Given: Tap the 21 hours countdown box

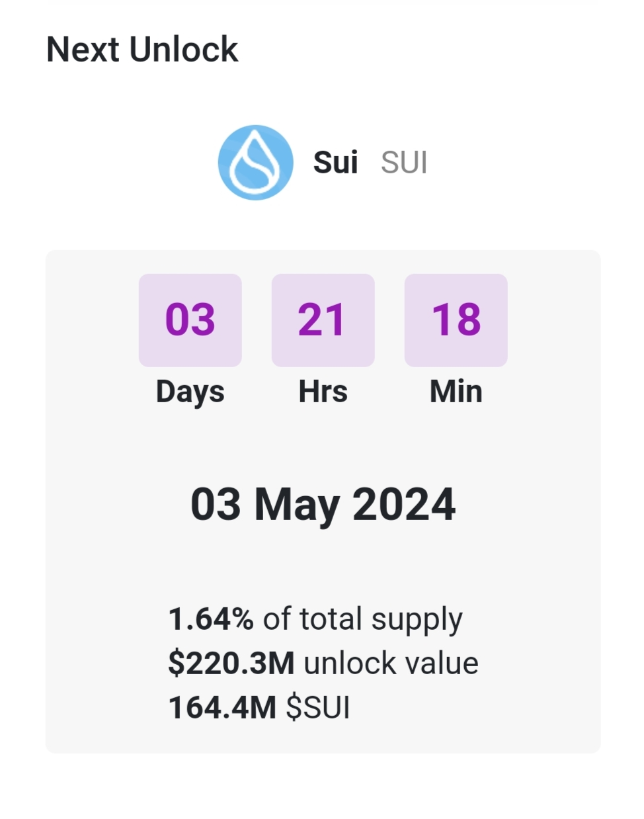Looking at the screenshot, I should point(323,320).
